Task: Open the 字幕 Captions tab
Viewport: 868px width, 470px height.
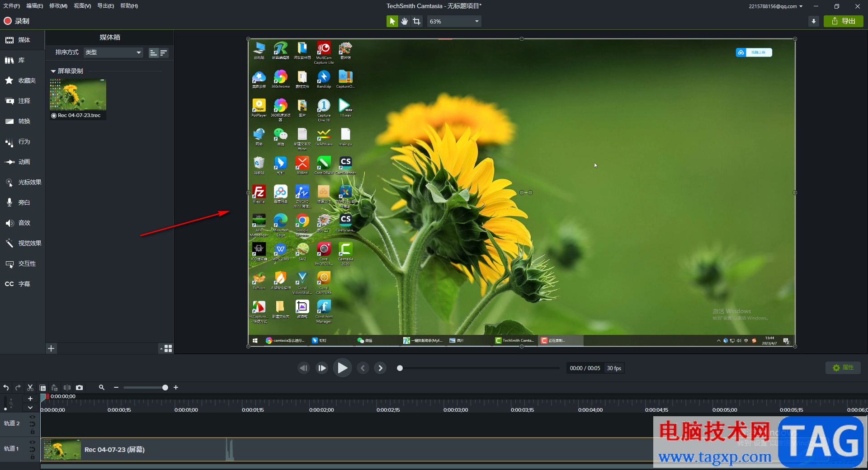Action: click(22, 284)
